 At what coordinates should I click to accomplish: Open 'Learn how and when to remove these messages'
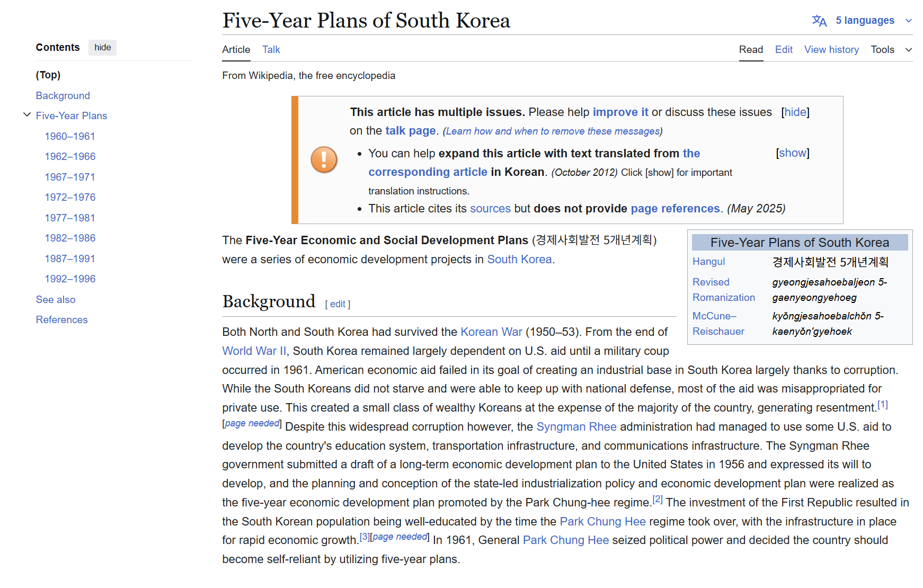pos(553,131)
